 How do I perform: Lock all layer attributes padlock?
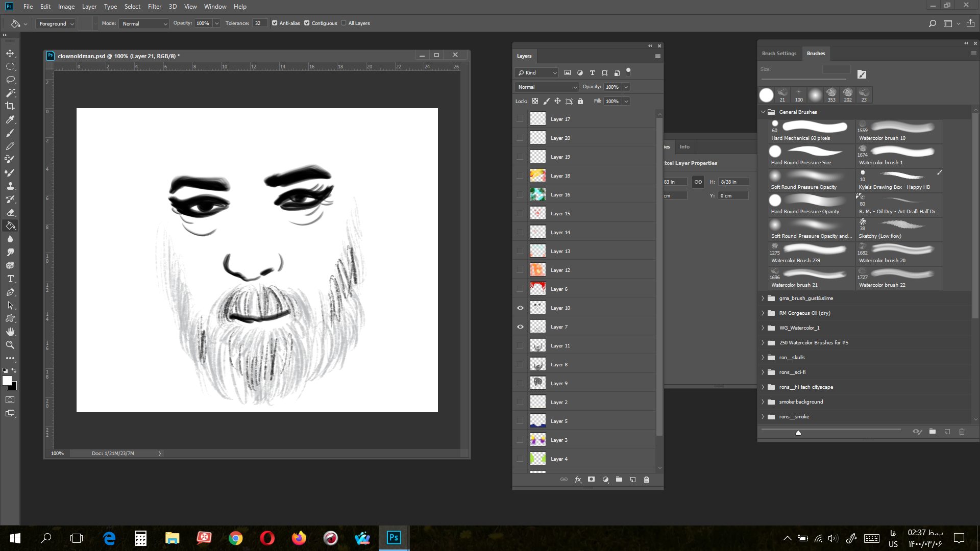point(580,101)
